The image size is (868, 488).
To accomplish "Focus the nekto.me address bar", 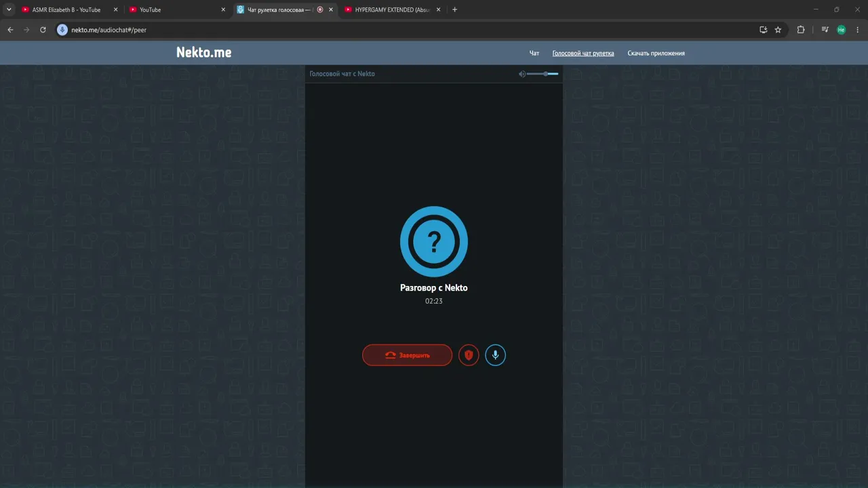I will point(407,30).
